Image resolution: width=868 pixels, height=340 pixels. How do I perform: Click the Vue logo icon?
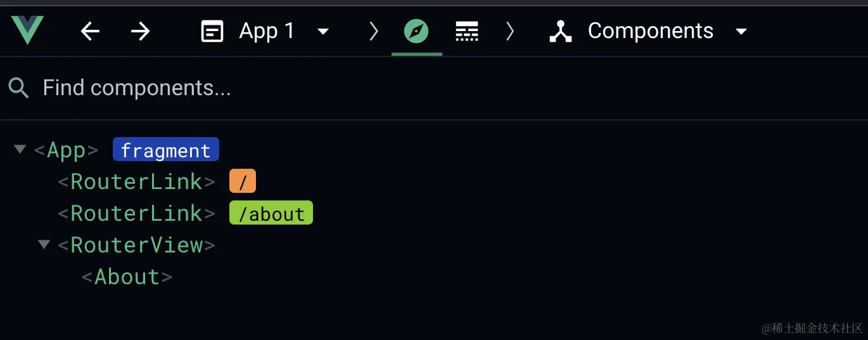[x=27, y=30]
